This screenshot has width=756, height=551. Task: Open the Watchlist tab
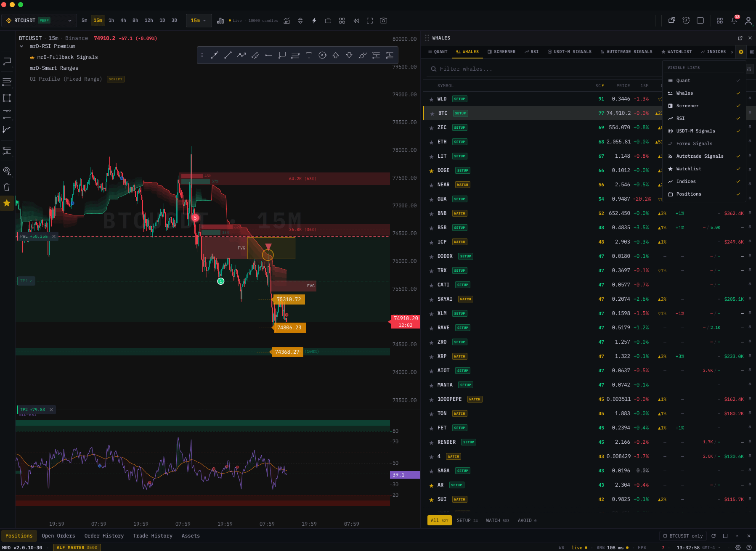click(676, 52)
